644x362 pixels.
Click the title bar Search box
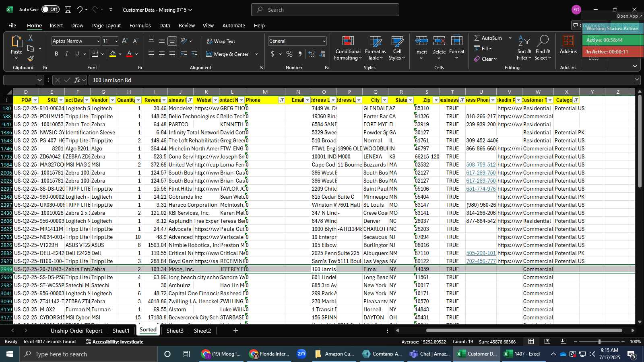click(x=325, y=10)
